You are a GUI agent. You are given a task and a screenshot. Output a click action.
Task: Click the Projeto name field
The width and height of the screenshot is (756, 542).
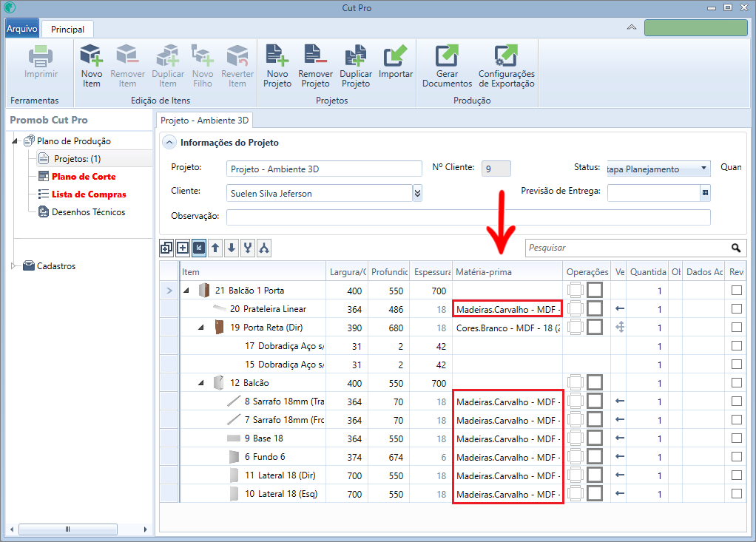(324, 169)
